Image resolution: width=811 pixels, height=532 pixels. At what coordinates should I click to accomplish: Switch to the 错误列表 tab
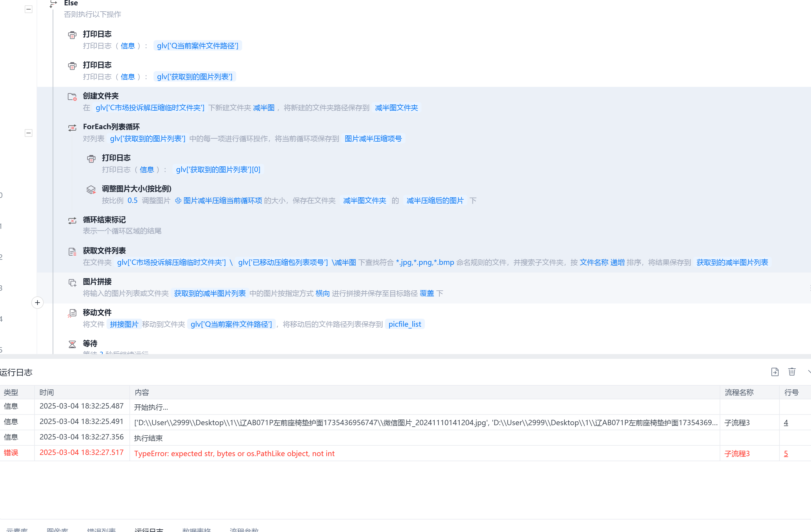[x=101, y=530]
